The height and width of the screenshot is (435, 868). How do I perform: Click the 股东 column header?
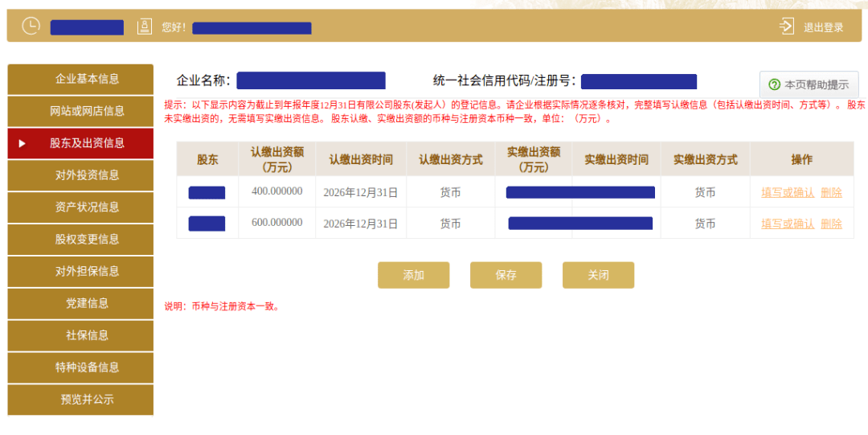click(x=207, y=159)
